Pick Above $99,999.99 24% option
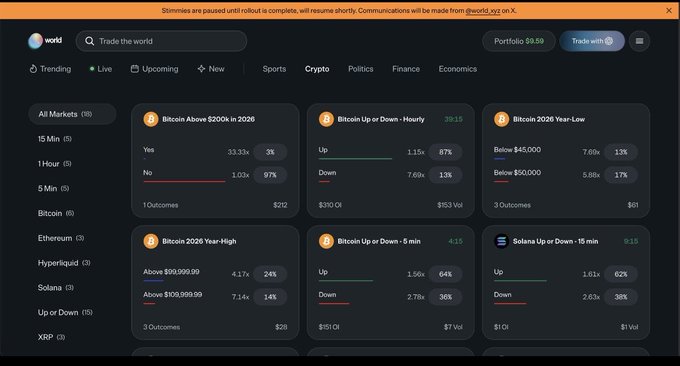Image resolution: width=680 pixels, height=366 pixels. pos(270,274)
